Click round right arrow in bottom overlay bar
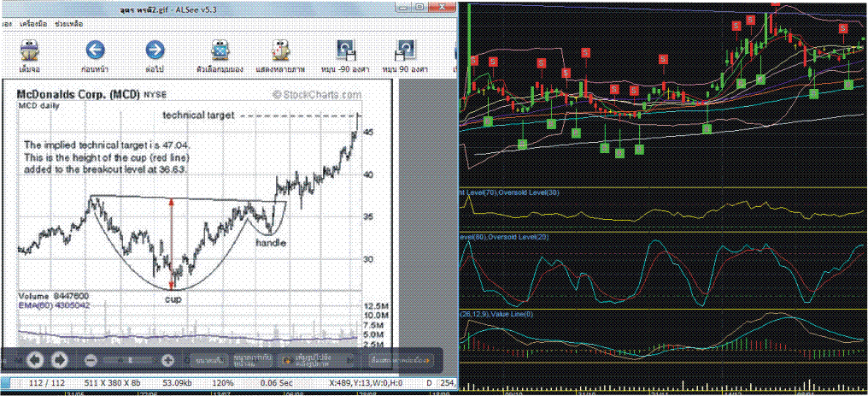 (x=59, y=360)
